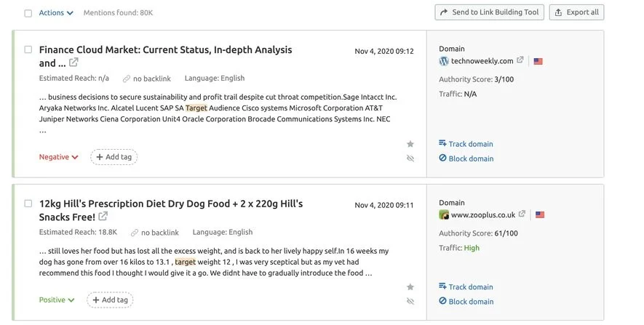Image resolution: width=644 pixels, height=325 pixels.
Task: Block domain for www.zooplus.co.uk
Action: pyautogui.click(x=466, y=301)
